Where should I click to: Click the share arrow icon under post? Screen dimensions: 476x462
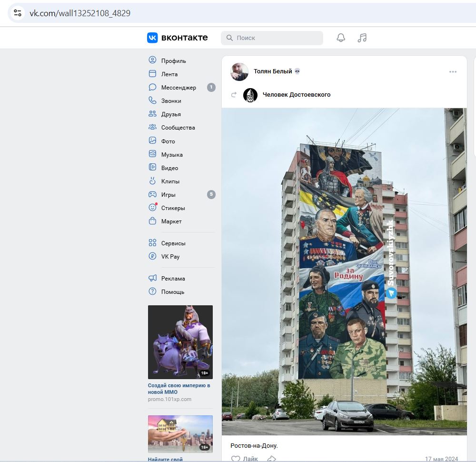coord(271,459)
